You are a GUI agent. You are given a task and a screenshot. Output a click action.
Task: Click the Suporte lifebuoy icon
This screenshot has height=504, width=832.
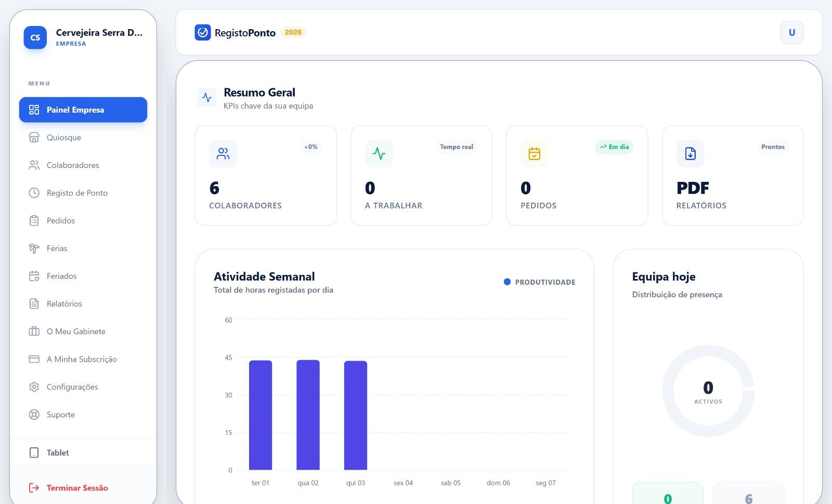click(34, 415)
